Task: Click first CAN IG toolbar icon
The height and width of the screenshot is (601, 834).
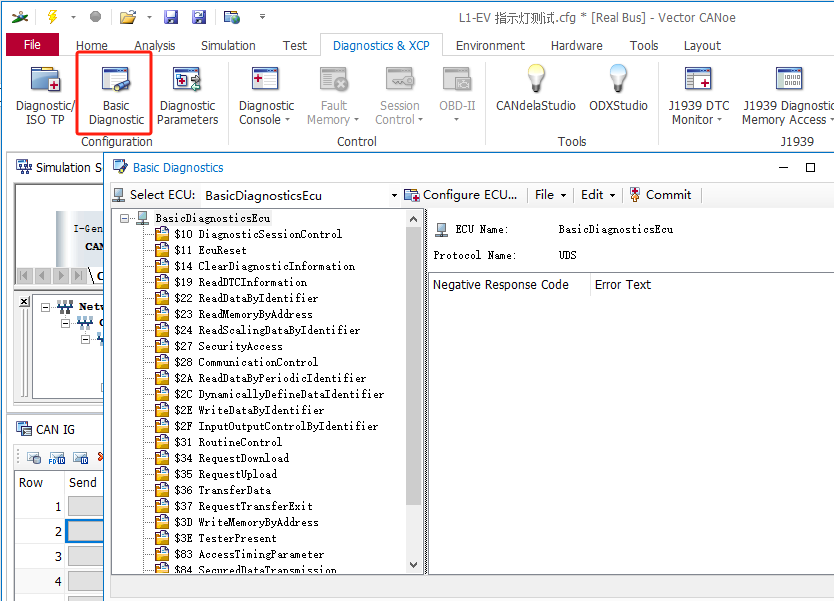Action: [34, 457]
